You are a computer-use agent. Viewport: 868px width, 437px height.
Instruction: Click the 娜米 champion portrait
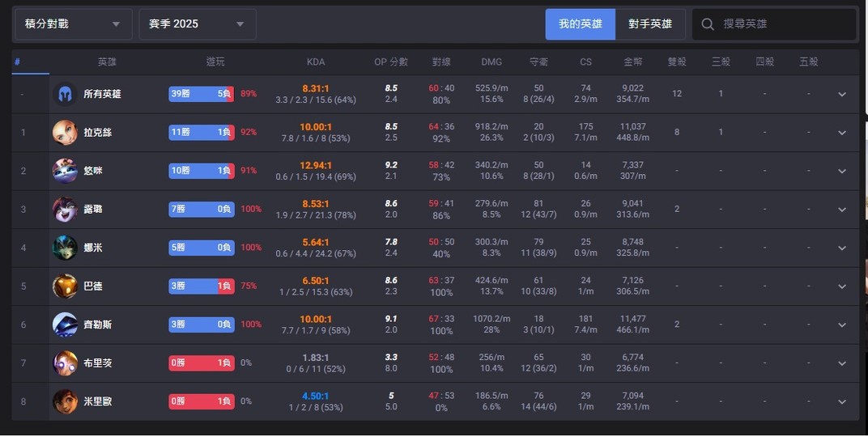point(65,248)
